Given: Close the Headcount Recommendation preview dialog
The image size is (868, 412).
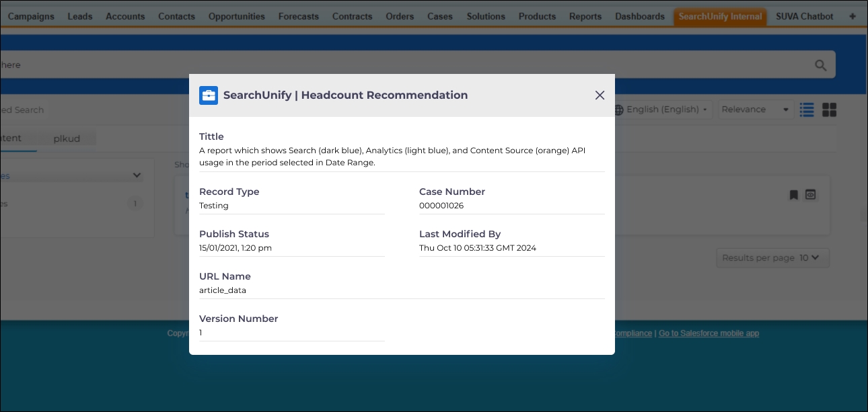Looking at the screenshot, I should [x=600, y=95].
